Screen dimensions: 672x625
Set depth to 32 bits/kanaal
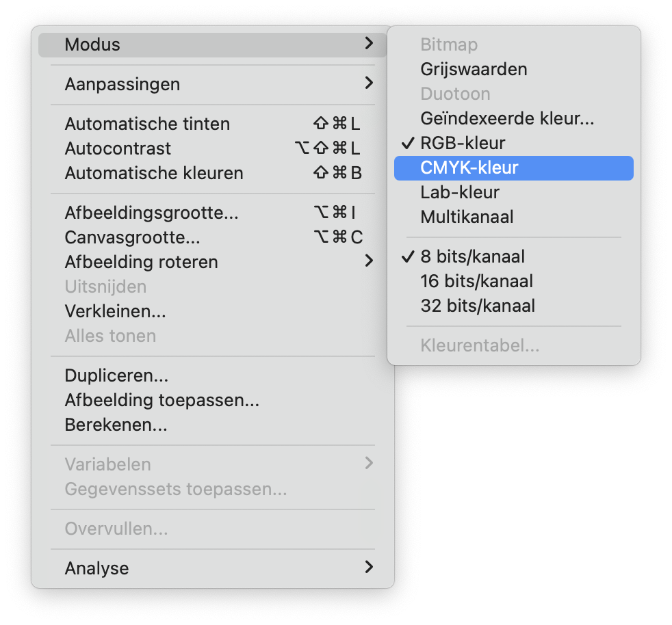478,306
